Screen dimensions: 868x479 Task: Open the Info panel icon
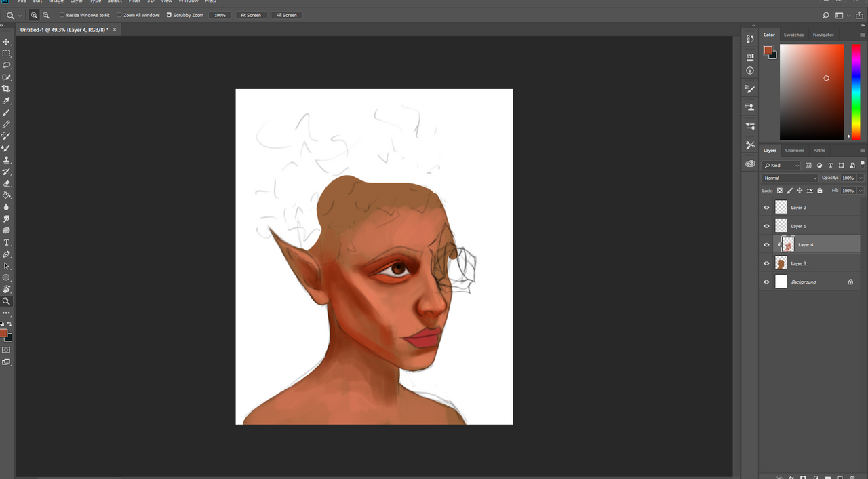pos(750,71)
